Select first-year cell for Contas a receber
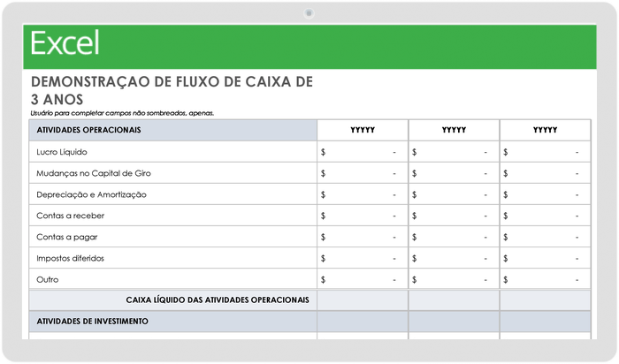The width and height of the screenshot is (619, 364). click(x=363, y=216)
